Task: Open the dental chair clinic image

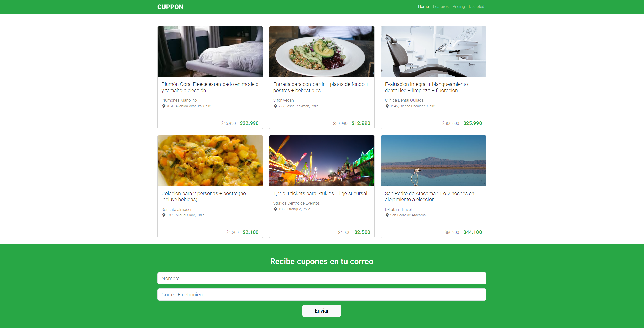Action: 434,52
